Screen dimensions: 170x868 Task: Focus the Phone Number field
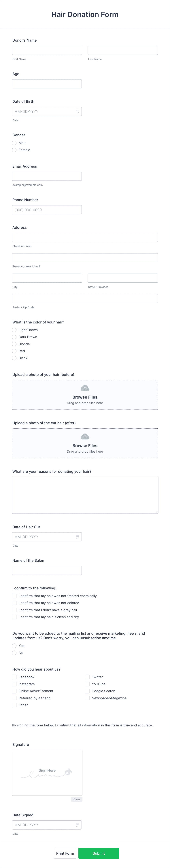[x=47, y=210]
